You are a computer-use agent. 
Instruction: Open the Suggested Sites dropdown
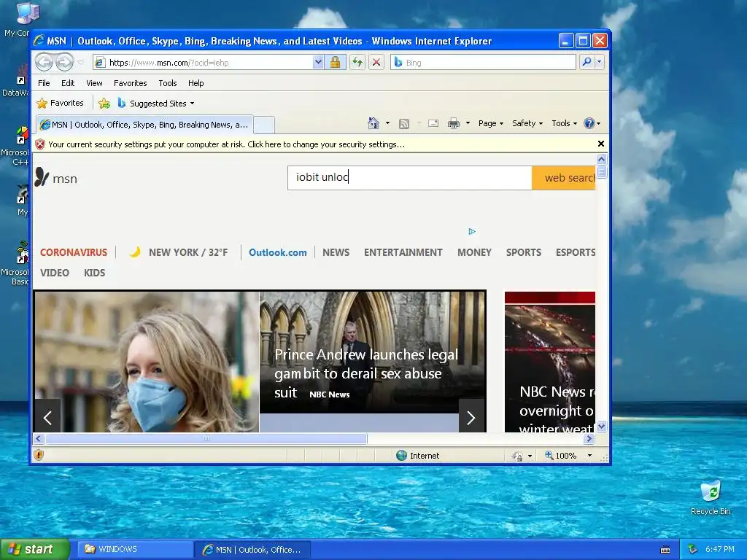156,104
